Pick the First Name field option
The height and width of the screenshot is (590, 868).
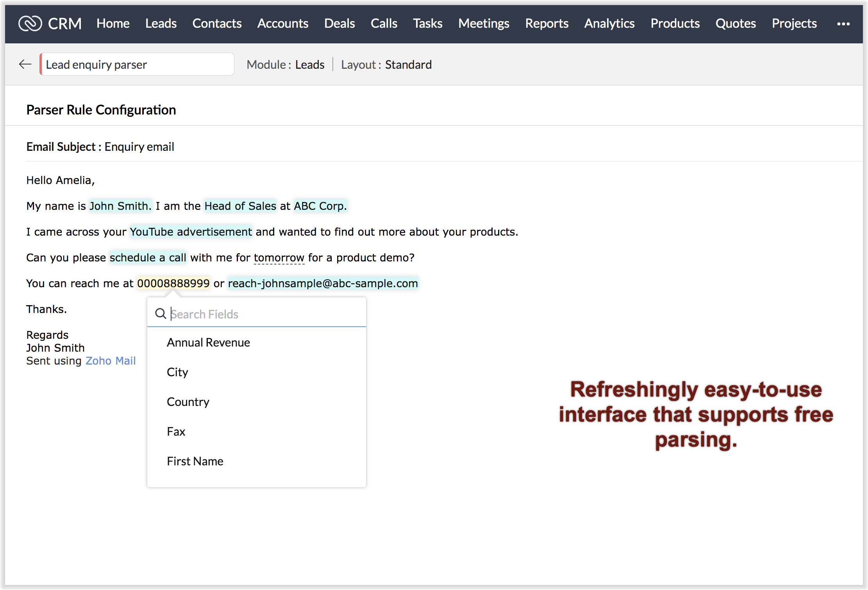tap(195, 461)
